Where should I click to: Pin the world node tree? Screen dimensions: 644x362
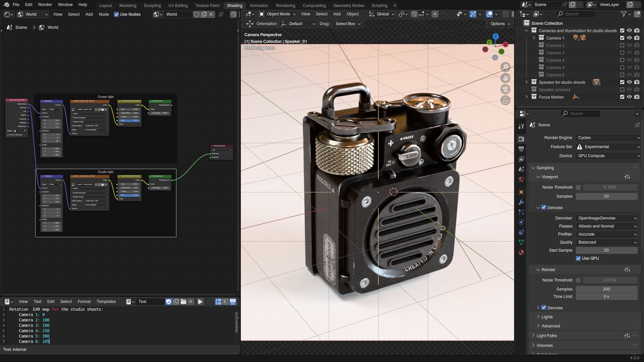pyautogui.click(x=221, y=14)
